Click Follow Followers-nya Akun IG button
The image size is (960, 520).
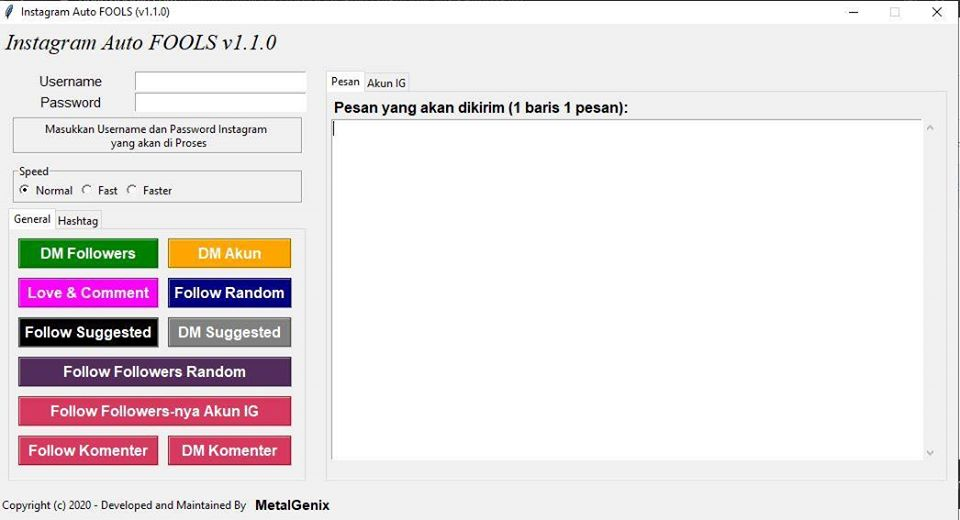coord(154,411)
